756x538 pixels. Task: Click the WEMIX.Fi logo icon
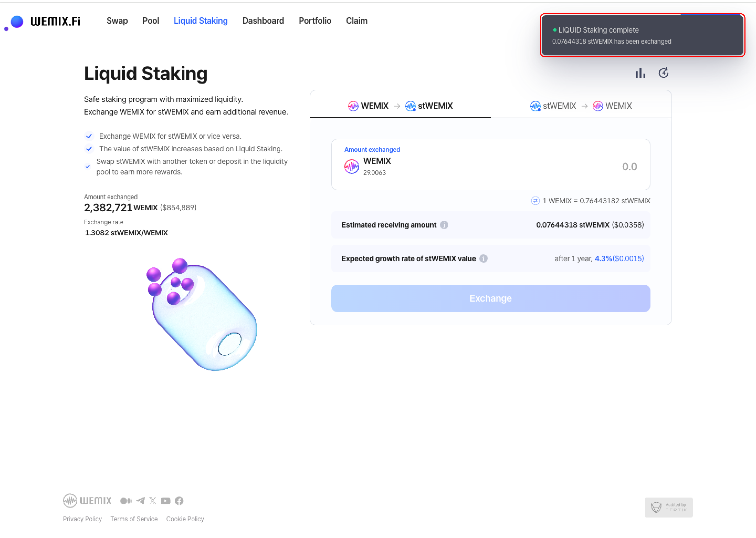(14, 22)
